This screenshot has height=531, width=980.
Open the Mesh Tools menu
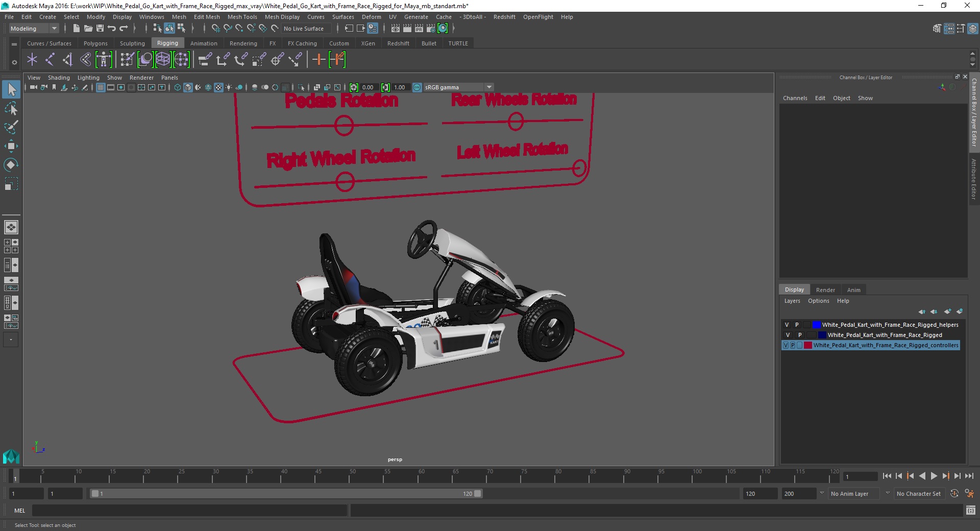click(242, 17)
